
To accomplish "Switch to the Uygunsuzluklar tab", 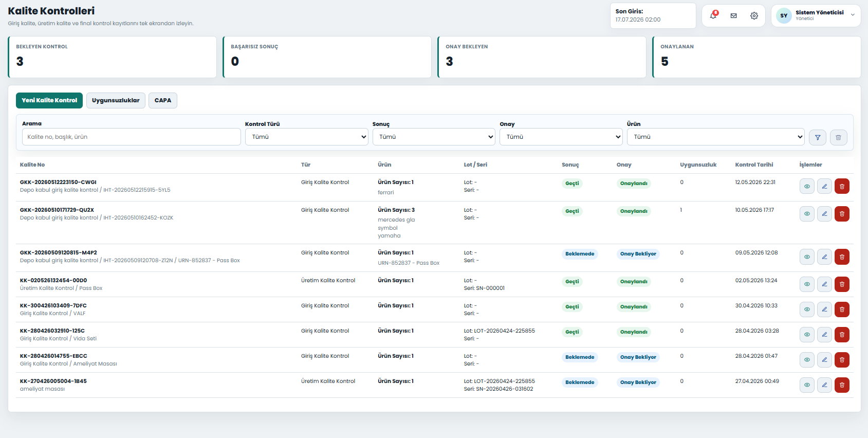I will click(116, 100).
